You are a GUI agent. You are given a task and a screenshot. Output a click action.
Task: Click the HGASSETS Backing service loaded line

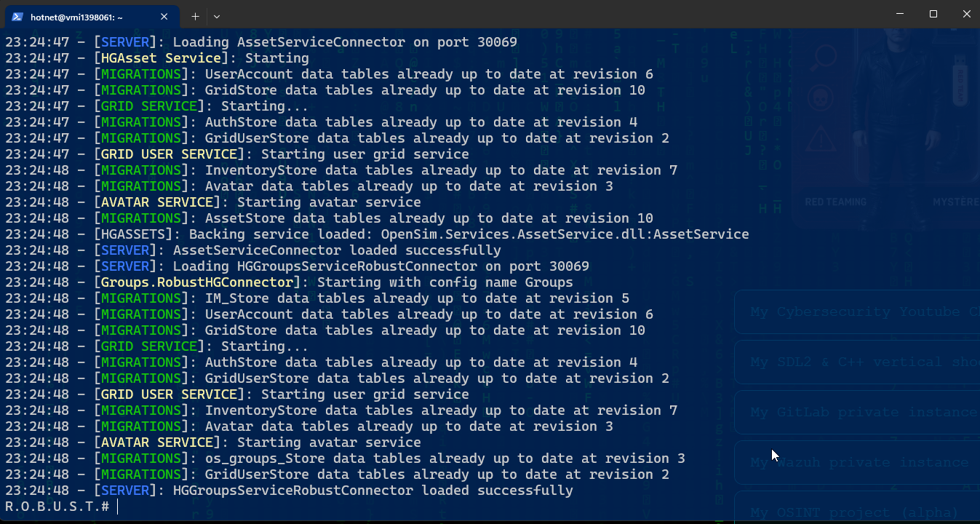pyautogui.click(x=377, y=234)
